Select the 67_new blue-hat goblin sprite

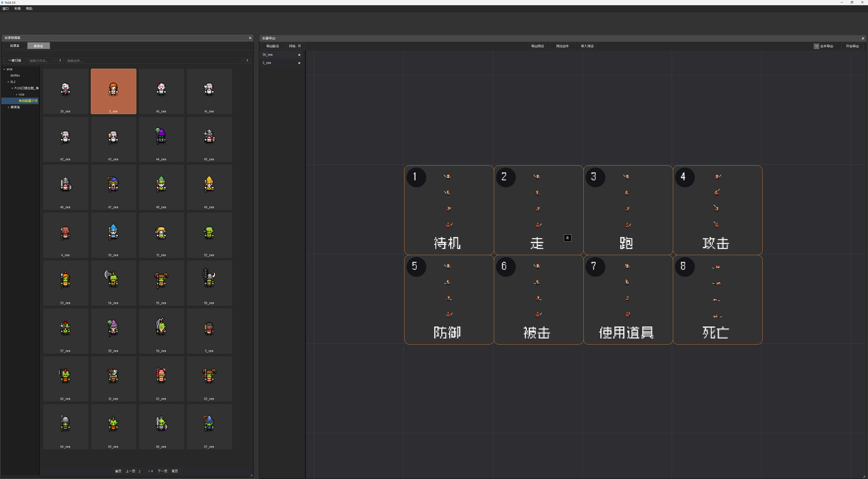tap(209, 427)
